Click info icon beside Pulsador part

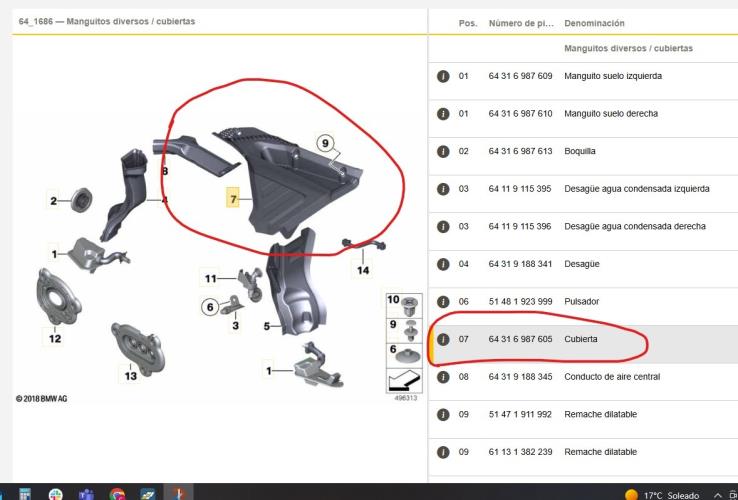point(443,301)
